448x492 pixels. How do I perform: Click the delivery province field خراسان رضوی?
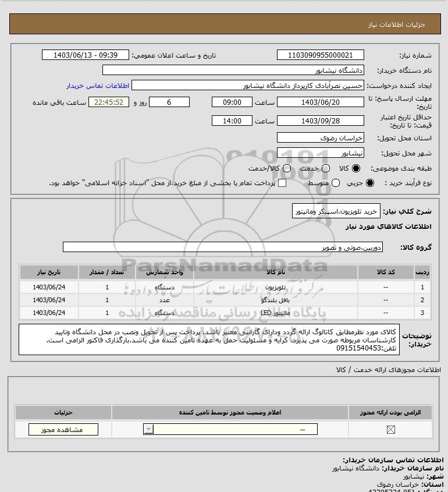click(x=321, y=138)
